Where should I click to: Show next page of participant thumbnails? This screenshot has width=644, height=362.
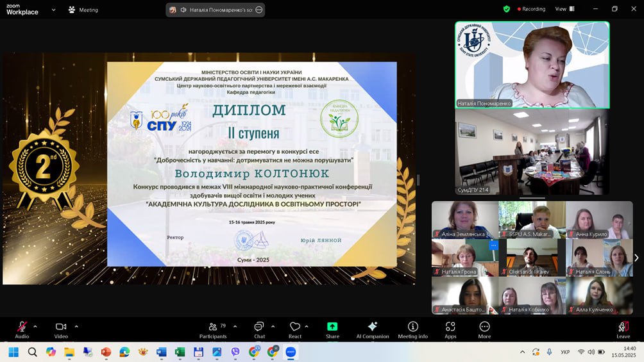pyautogui.click(x=636, y=258)
